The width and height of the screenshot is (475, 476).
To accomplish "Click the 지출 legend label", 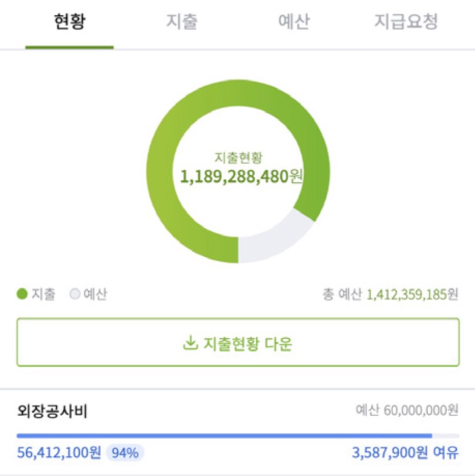I will [43, 294].
